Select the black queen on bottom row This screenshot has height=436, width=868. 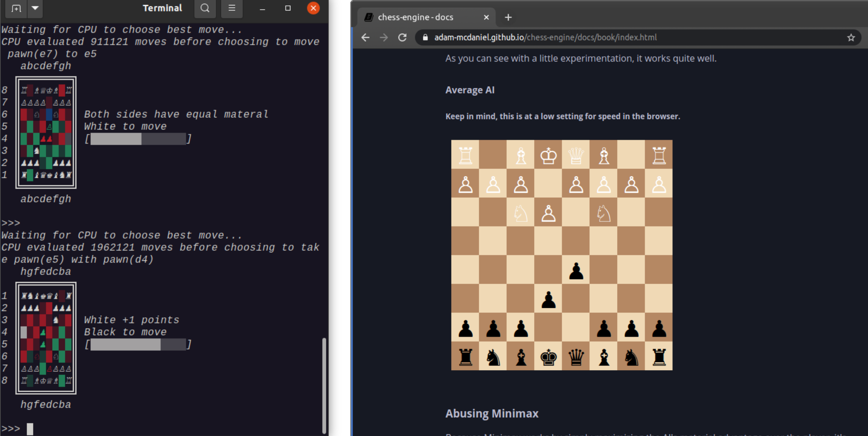(x=576, y=357)
